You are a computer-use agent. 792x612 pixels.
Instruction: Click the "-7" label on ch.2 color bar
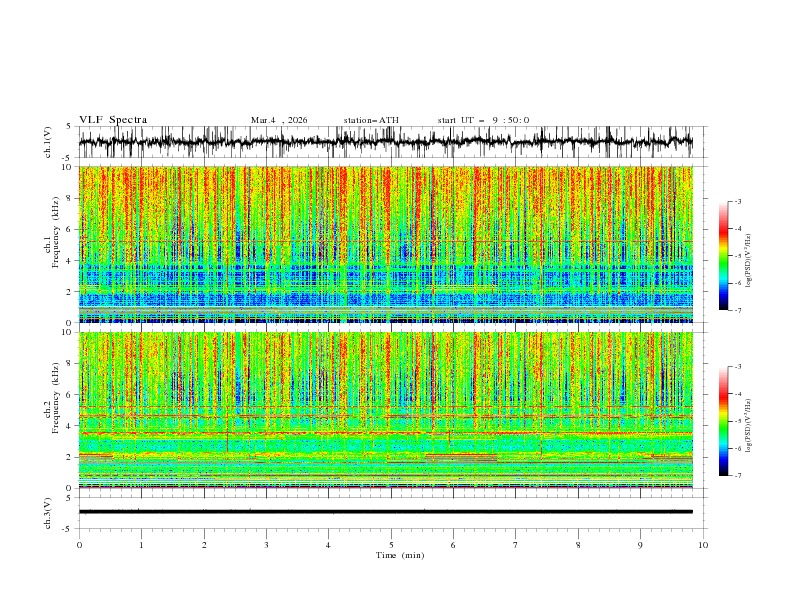737,476
